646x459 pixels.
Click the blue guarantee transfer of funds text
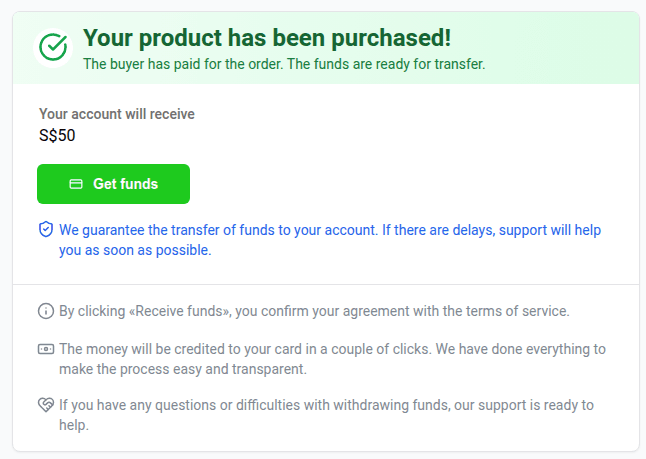330,240
